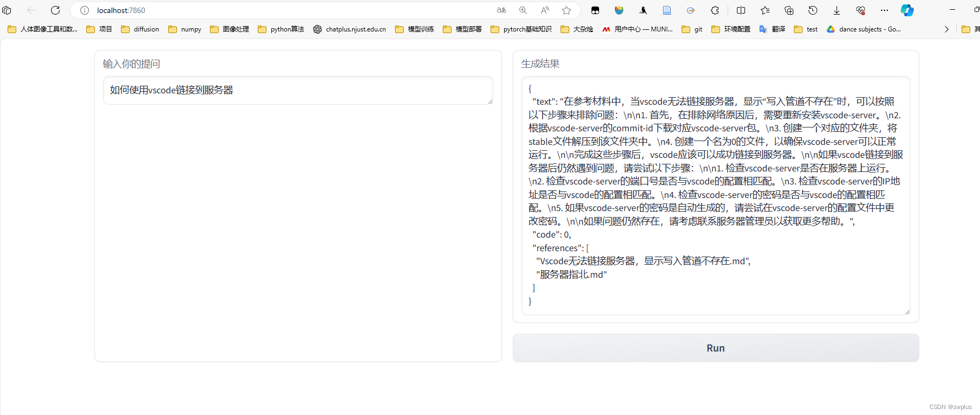
Task: Click the 输入你的提问 label
Action: click(131, 64)
